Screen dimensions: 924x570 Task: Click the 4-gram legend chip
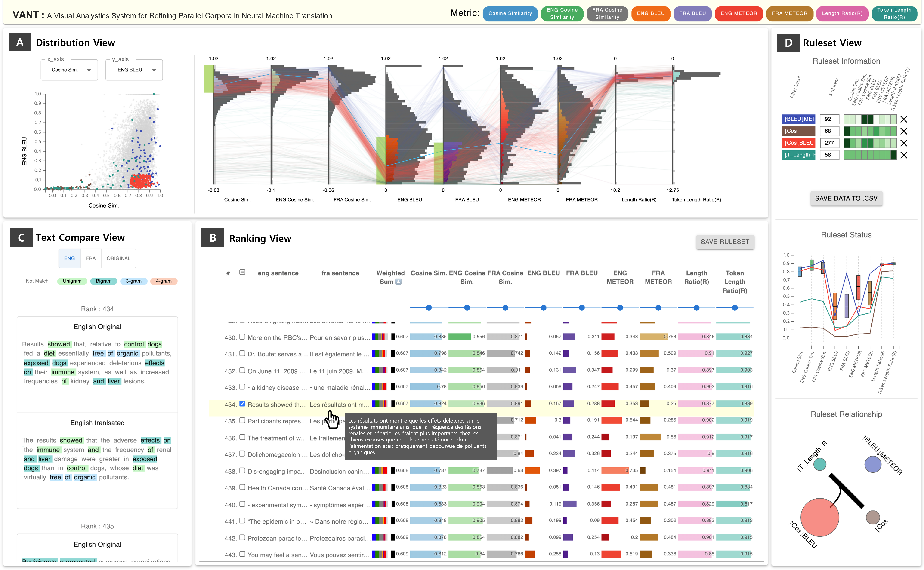pos(164,281)
